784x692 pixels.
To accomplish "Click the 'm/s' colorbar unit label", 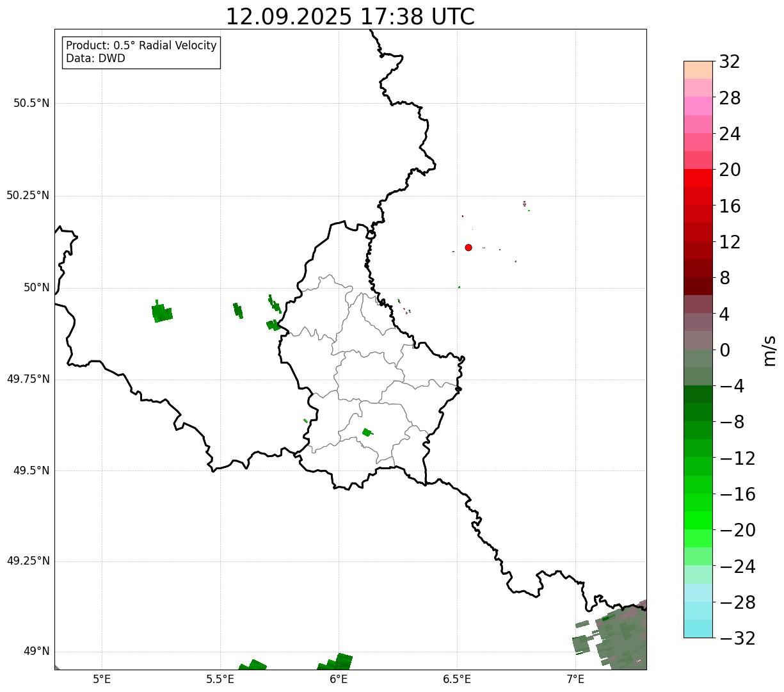I will [769, 350].
